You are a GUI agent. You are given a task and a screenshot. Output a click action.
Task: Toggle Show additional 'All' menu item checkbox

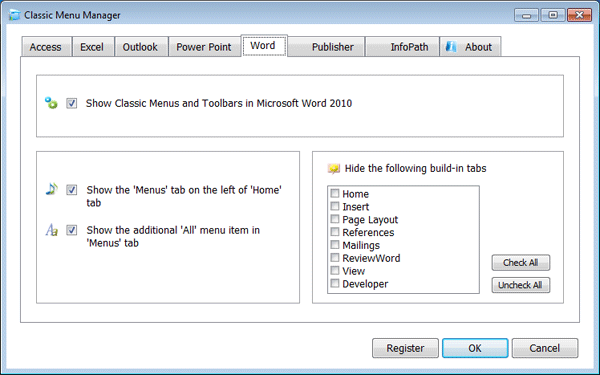tap(72, 230)
